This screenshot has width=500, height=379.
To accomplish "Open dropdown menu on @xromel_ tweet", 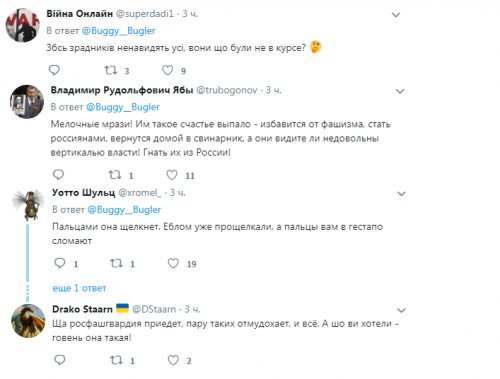I will (401, 194).
